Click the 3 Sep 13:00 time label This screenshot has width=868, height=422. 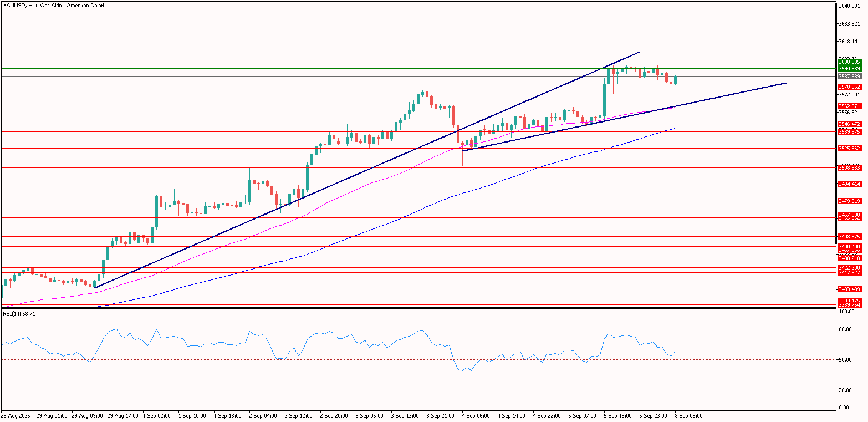click(x=406, y=415)
